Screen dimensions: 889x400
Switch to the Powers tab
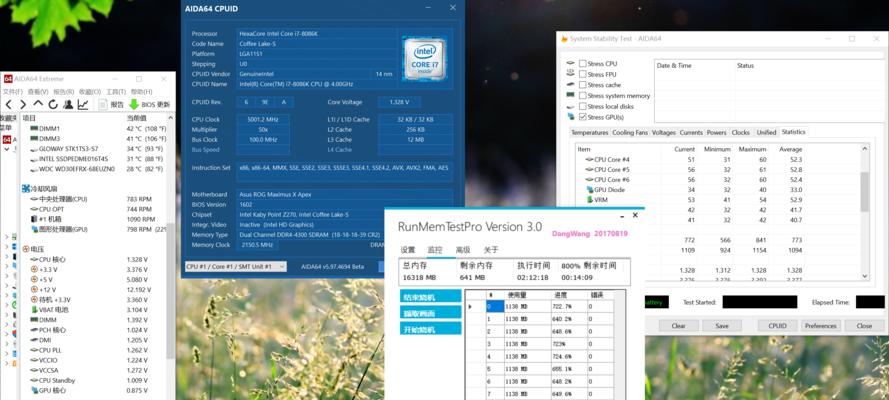[717, 133]
